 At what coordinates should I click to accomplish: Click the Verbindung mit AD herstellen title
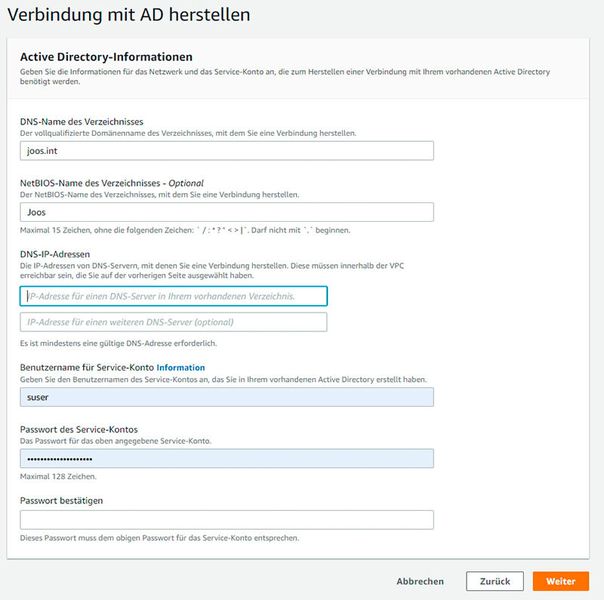point(128,15)
